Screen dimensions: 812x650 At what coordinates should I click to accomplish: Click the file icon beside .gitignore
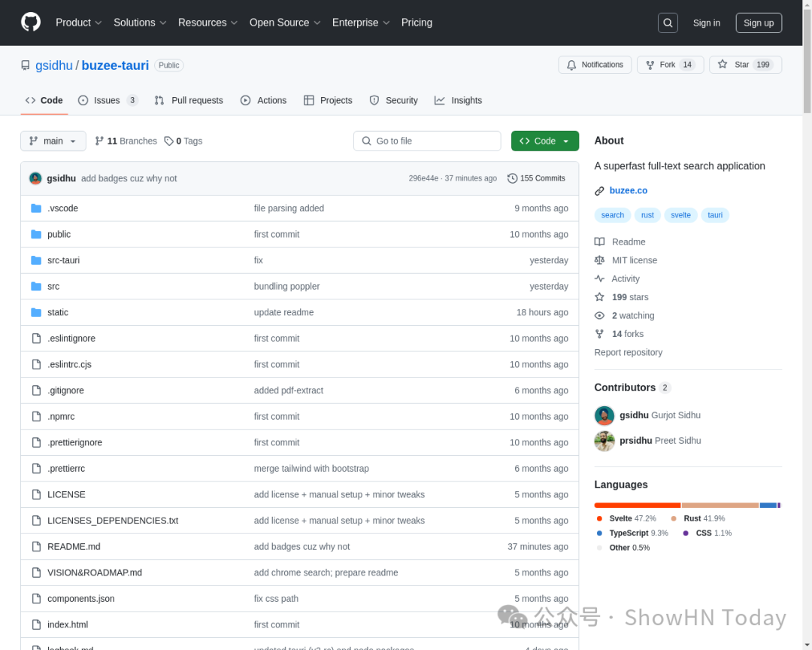[x=36, y=390]
